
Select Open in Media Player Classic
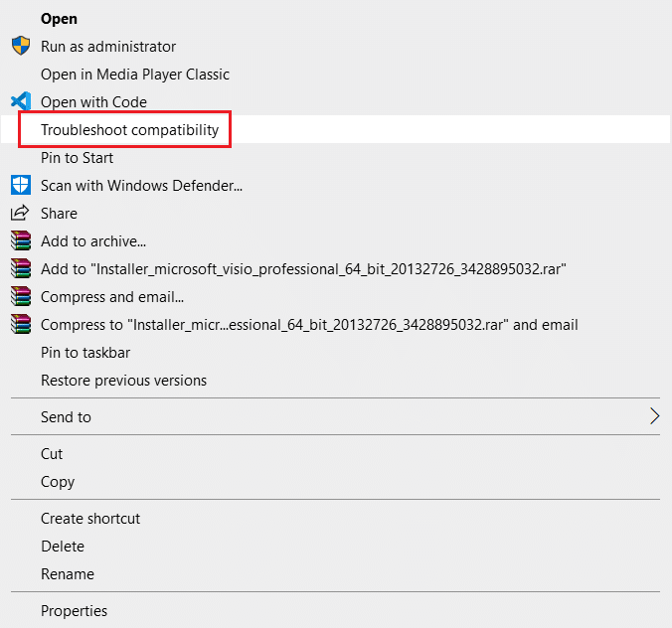pos(134,75)
